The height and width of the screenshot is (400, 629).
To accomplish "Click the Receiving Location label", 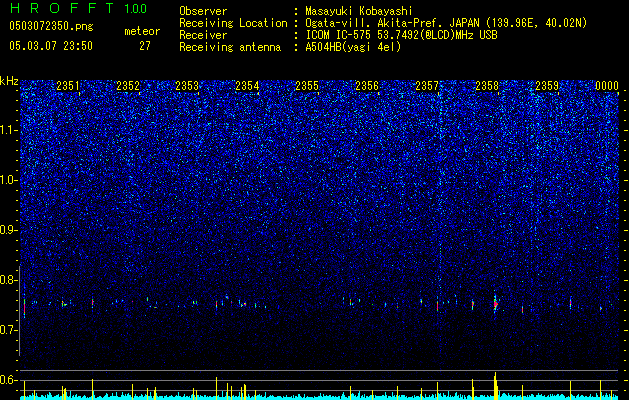I will (x=233, y=23).
